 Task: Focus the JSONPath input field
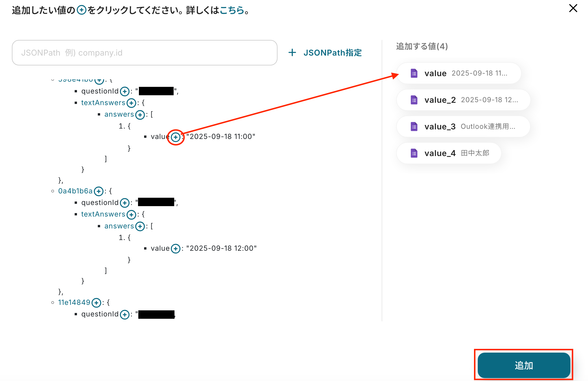click(x=145, y=53)
